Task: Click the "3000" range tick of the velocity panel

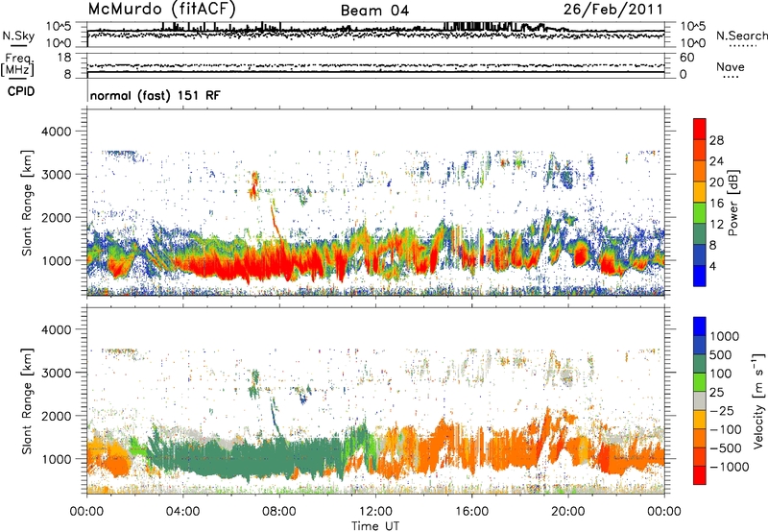Action: click(x=56, y=373)
